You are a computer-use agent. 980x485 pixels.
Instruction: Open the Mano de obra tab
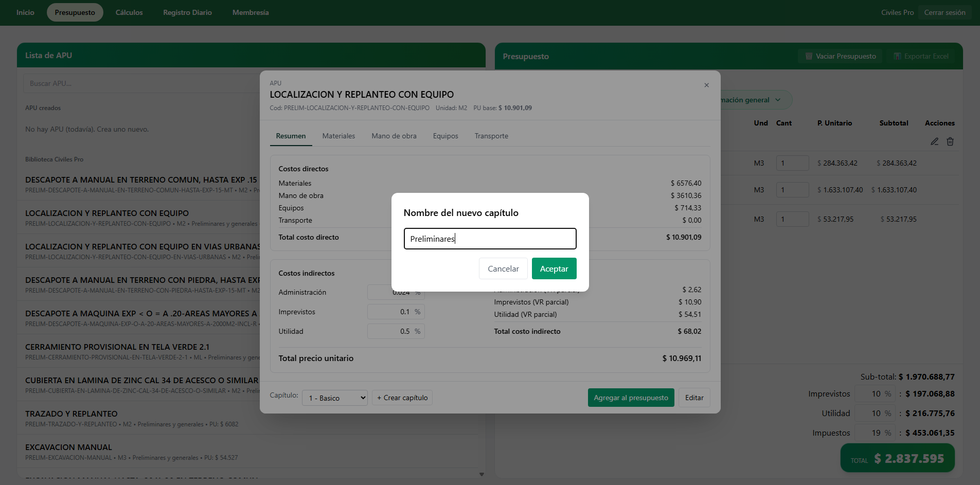(394, 136)
